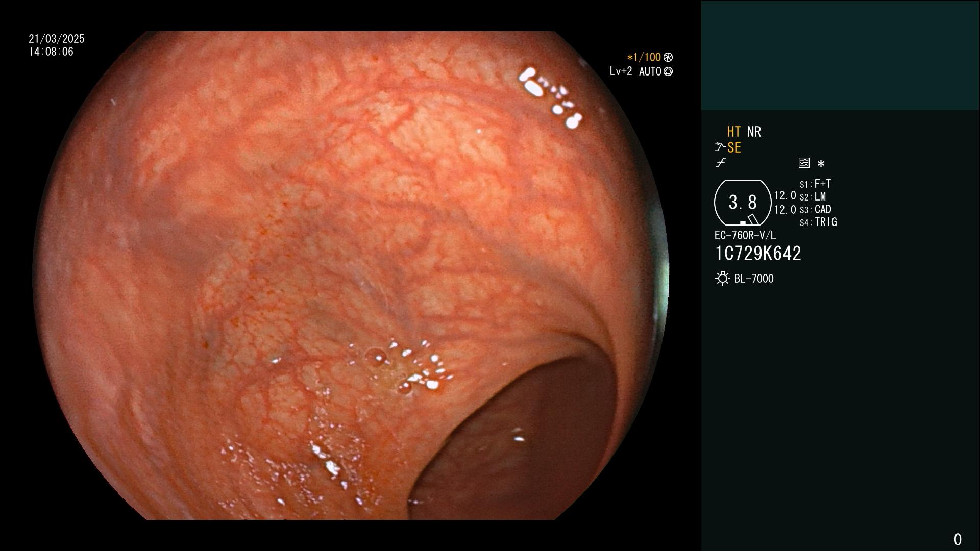Click the S3 CAD switch assignment

click(815, 209)
